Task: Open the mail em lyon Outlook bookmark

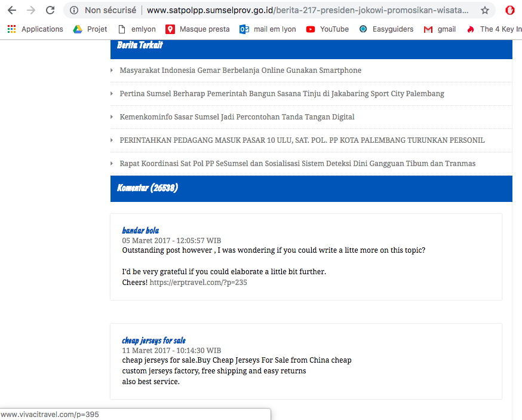Action: (x=268, y=29)
